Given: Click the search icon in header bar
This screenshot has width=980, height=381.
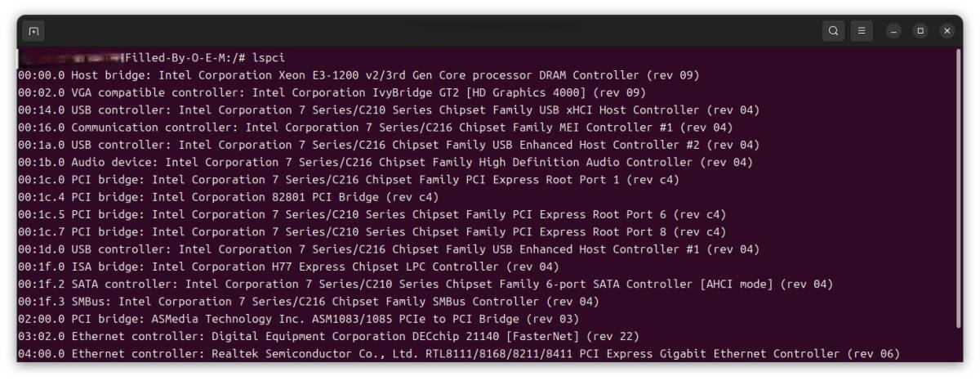Looking at the screenshot, I should coord(833,31).
